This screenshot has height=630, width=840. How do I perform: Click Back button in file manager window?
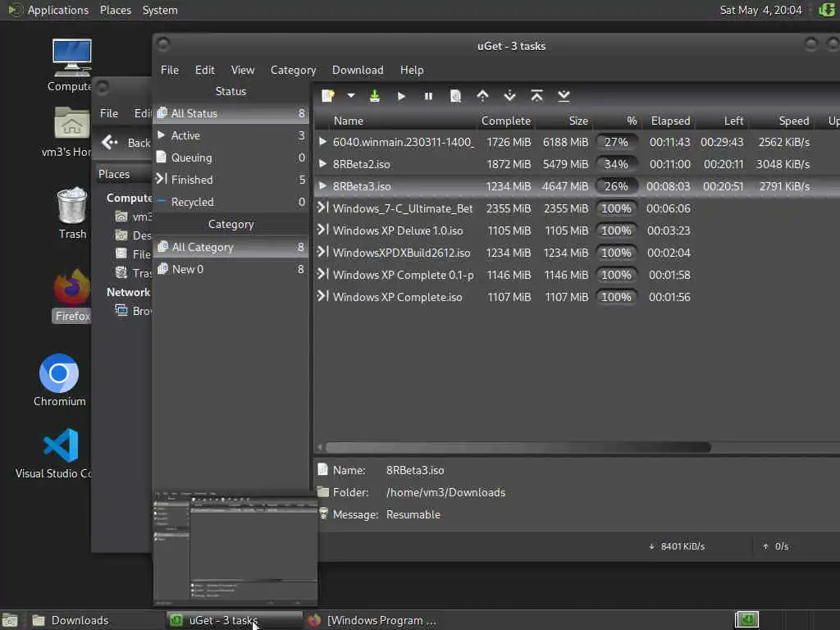point(126,143)
